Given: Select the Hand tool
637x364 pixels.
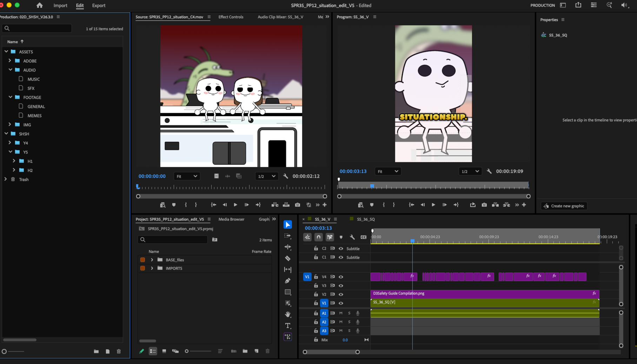Looking at the screenshot, I should click(x=288, y=314).
